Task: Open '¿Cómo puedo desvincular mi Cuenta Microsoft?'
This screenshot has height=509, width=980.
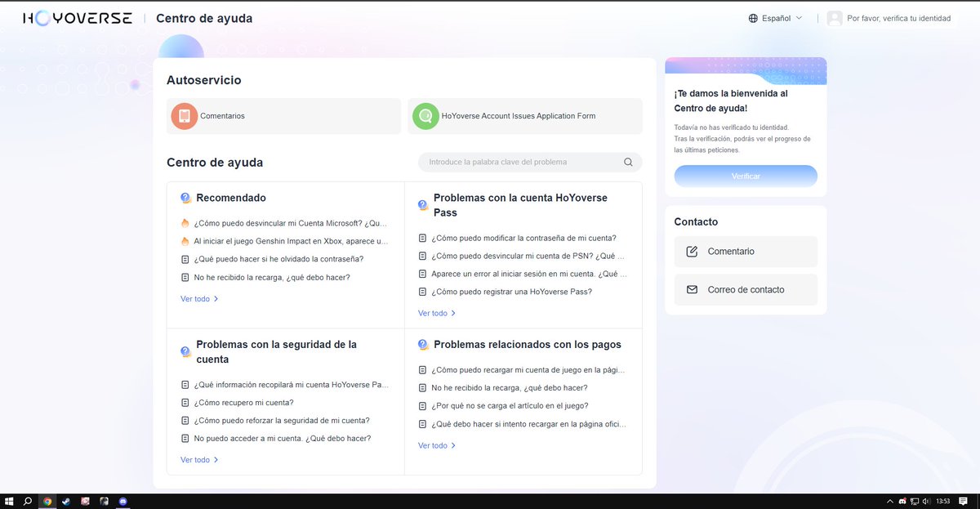Action: (290, 223)
